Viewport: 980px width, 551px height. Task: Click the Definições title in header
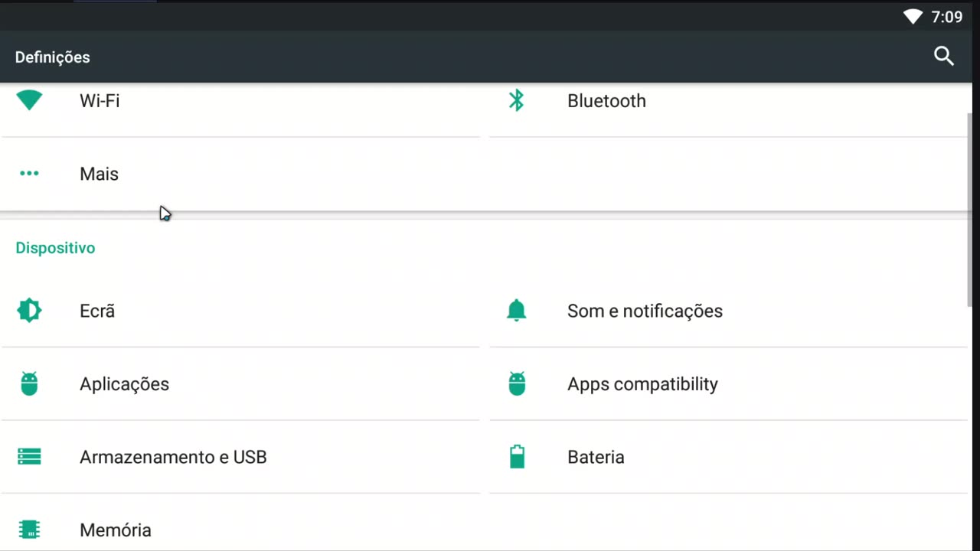[x=52, y=57]
